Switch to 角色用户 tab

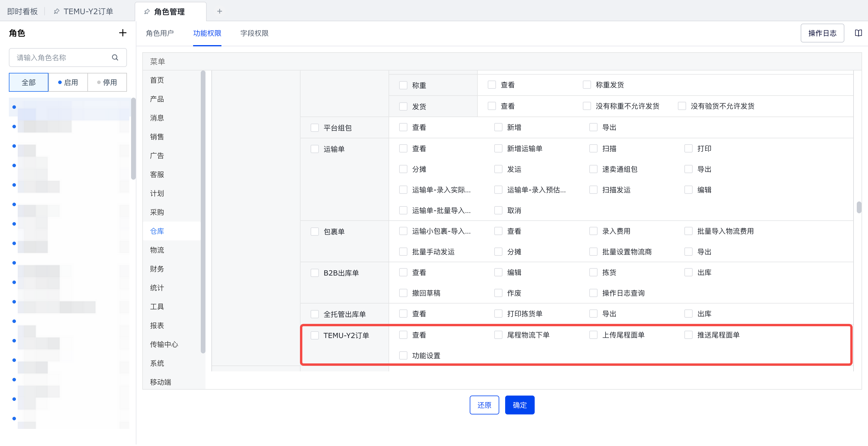click(160, 33)
